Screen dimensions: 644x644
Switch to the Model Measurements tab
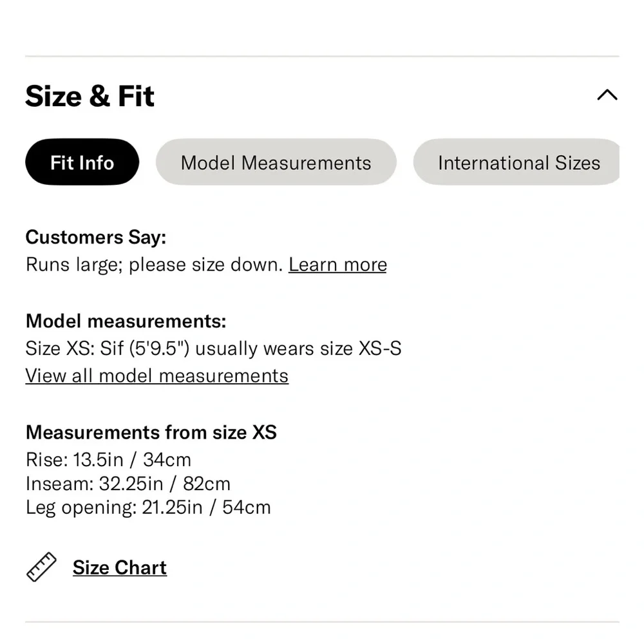pos(276,162)
